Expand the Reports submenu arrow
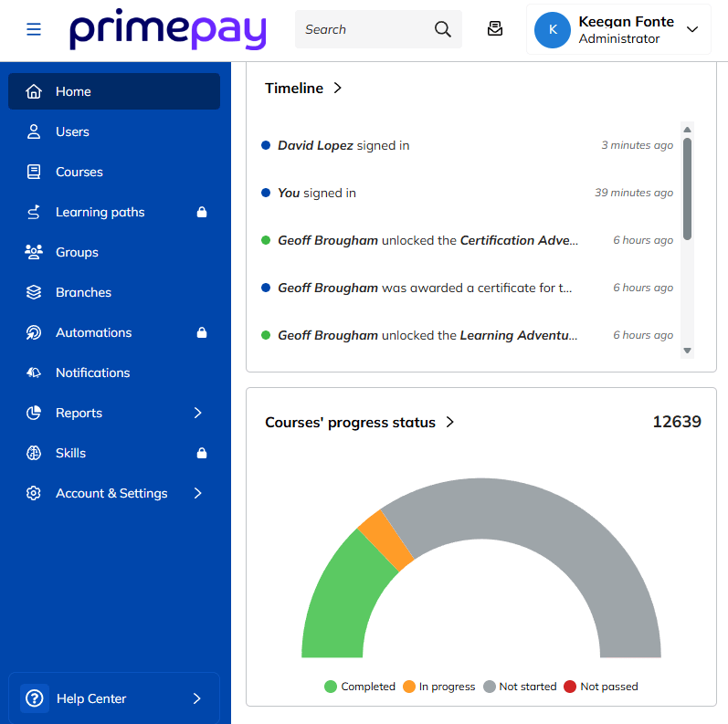 point(197,414)
